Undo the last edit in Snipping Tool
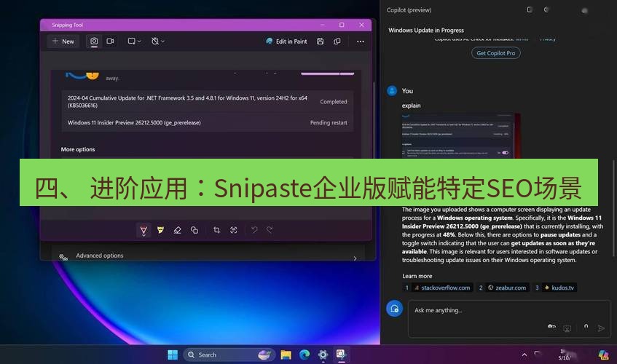The image size is (617, 364). (254, 230)
